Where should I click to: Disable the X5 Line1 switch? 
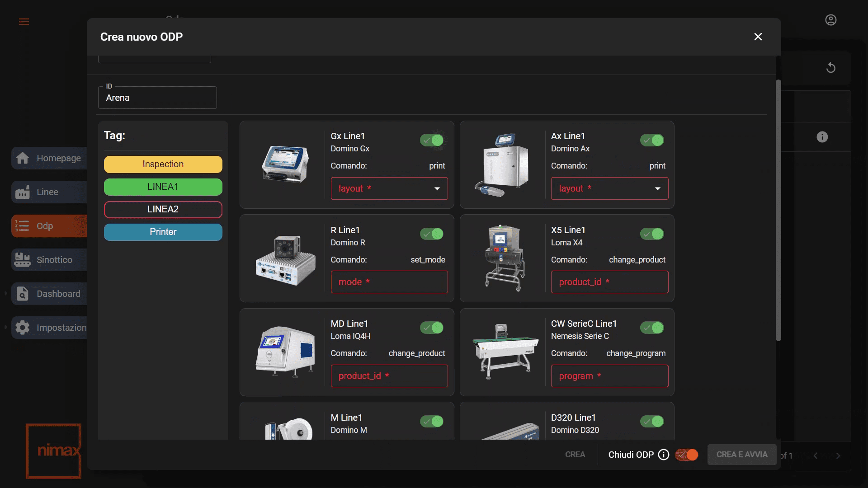point(652,234)
